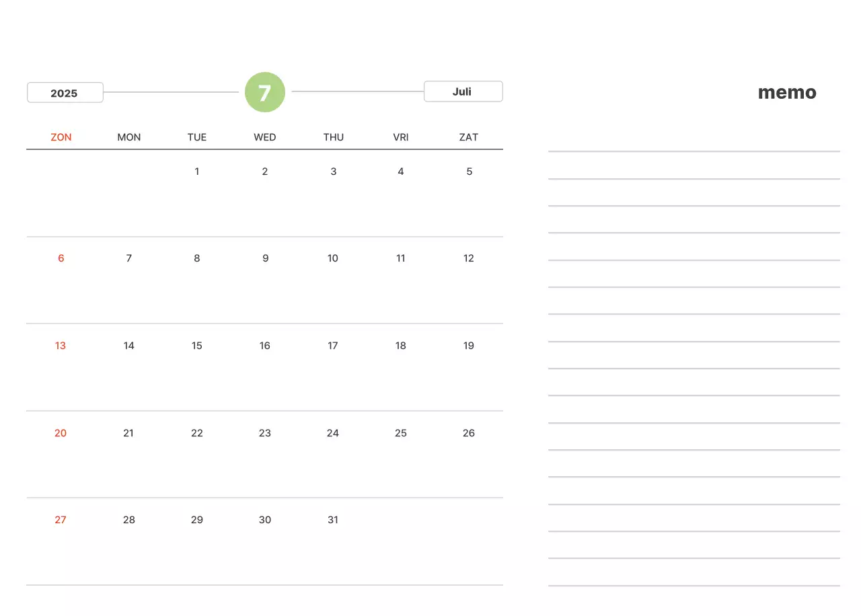Select date 25 under VRI
This screenshot has height=616, width=861.
point(401,433)
